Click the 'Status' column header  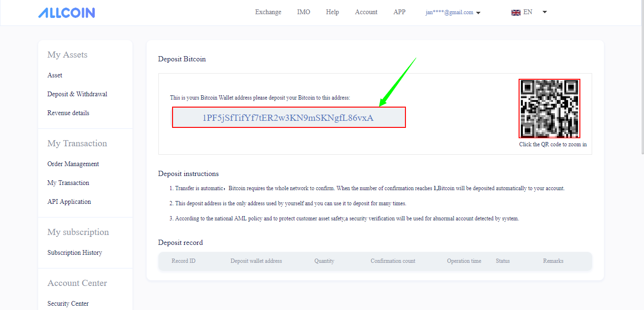tap(503, 261)
